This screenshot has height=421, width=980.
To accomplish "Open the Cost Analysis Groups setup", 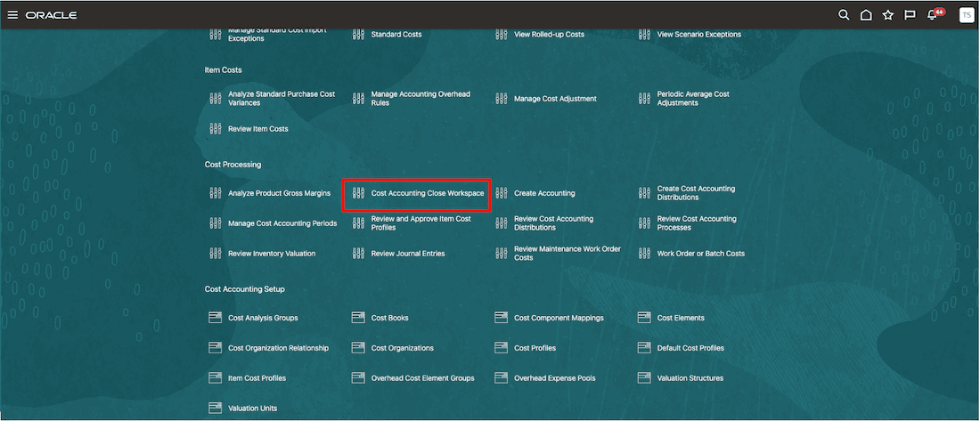I will [263, 318].
